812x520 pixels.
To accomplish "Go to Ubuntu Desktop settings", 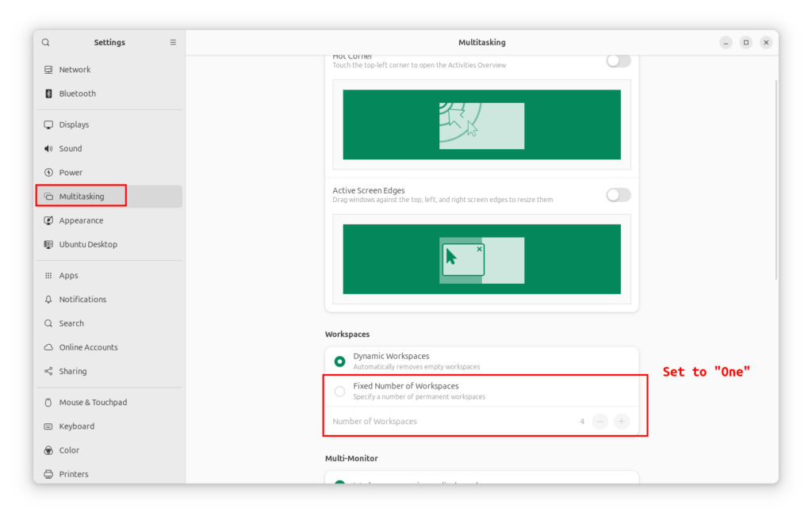I will pos(87,244).
